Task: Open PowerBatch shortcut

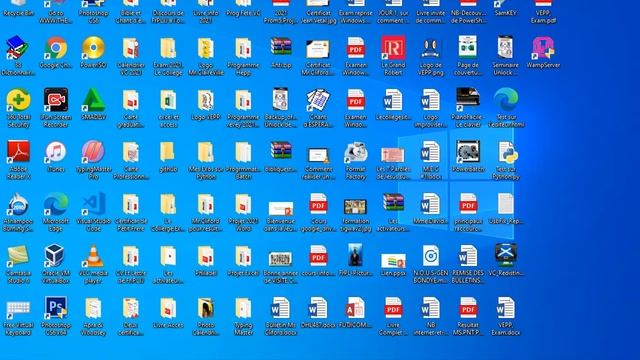Action: click(x=468, y=152)
